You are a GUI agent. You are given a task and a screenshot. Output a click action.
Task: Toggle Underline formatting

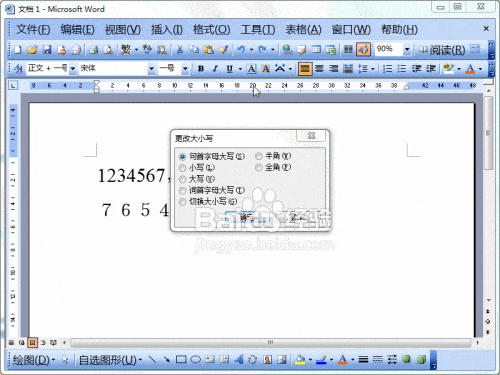point(230,69)
